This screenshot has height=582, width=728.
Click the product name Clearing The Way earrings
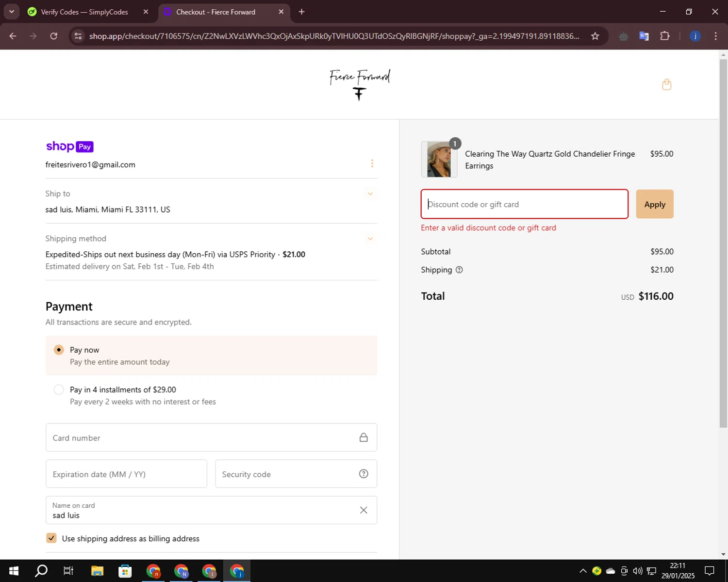click(550, 160)
